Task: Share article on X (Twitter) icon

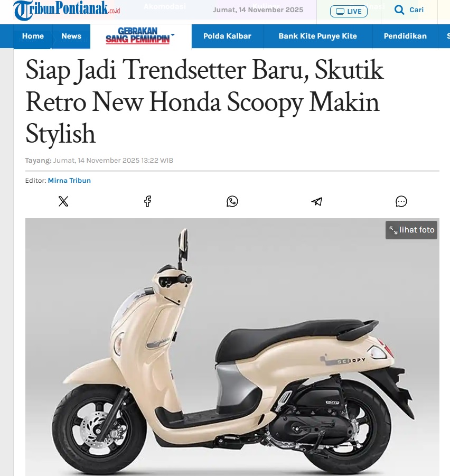Action: click(63, 201)
